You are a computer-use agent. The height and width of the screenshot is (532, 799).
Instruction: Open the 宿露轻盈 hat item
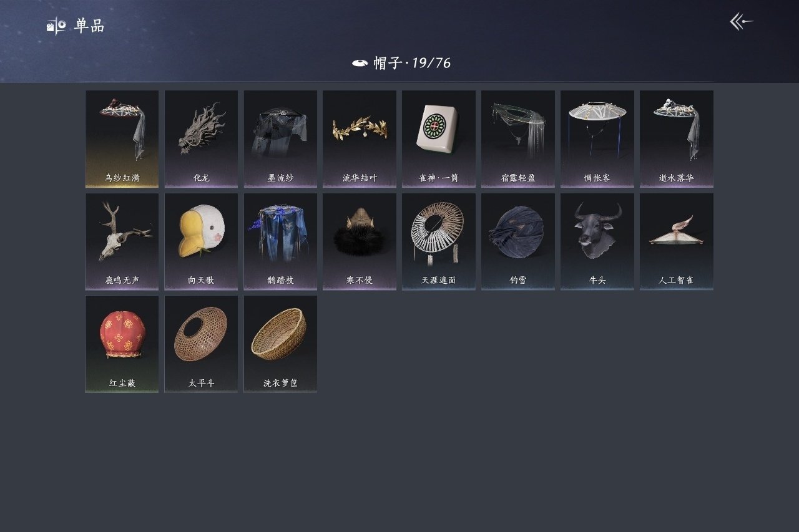coord(518,139)
